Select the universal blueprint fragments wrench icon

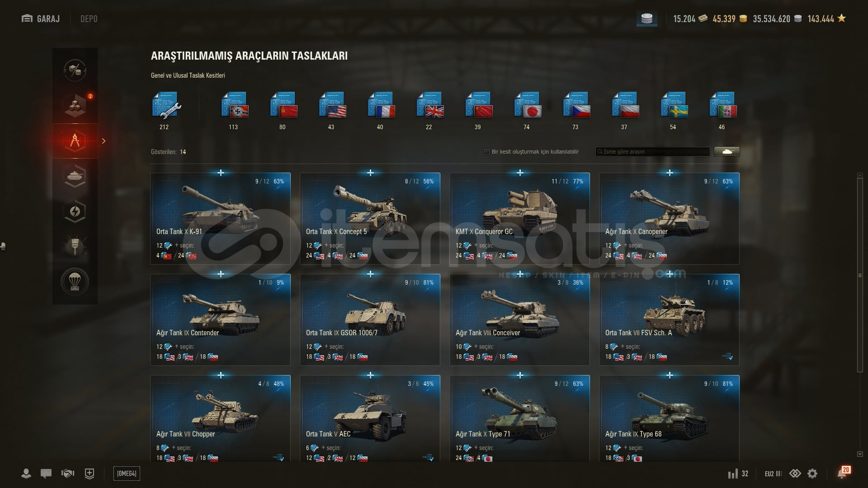click(x=166, y=105)
